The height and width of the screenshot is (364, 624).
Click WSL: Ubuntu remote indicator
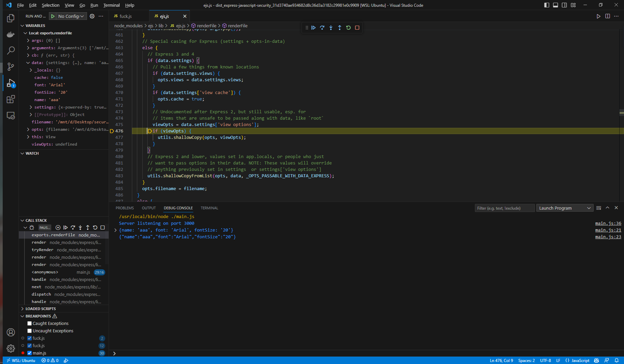[21, 360]
